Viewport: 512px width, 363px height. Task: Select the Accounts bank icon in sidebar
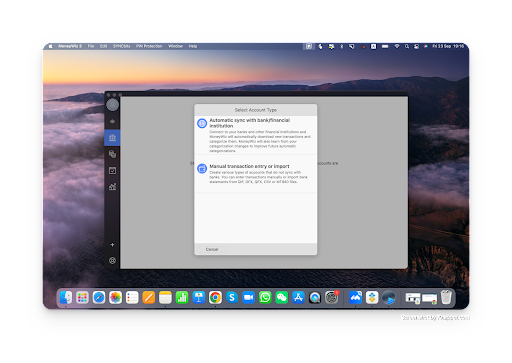pos(112,138)
